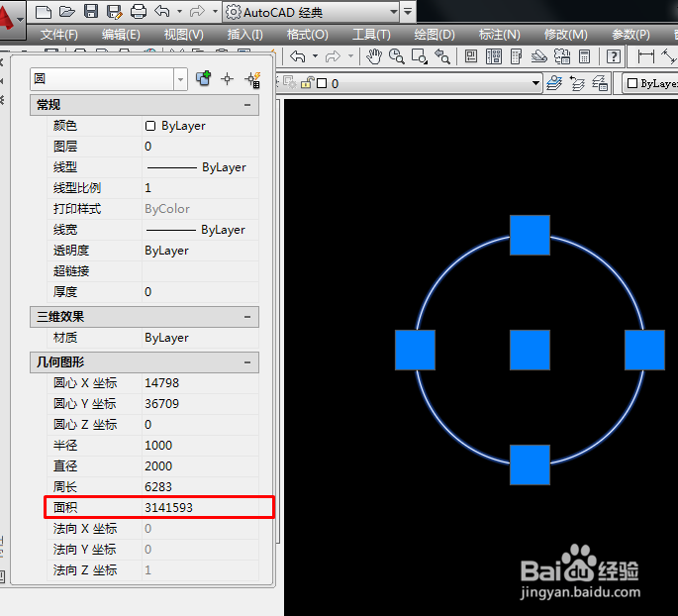Open the 视图(V) menu
The width and height of the screenshot is (678, 616).
[x=184, y=35]
